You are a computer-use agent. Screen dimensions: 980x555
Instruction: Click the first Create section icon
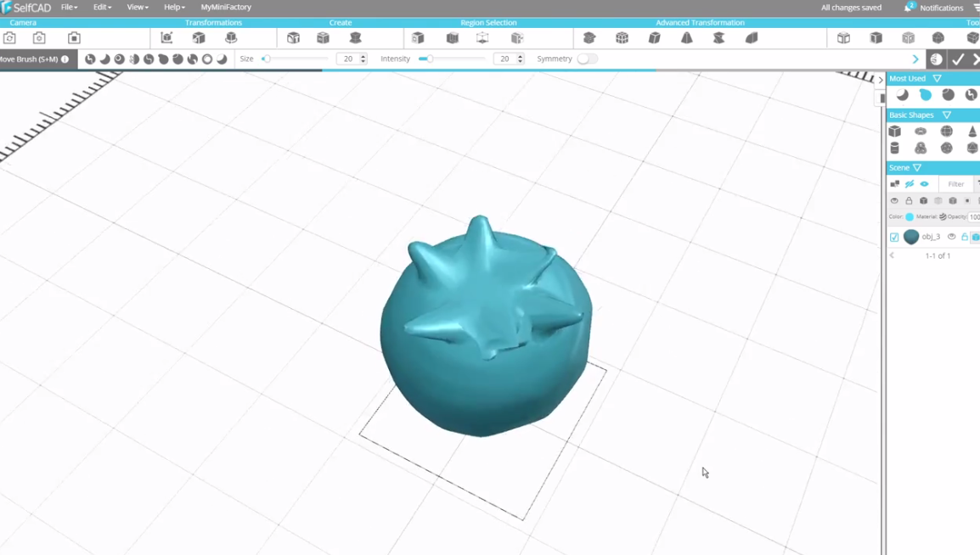pyautogui.click(x=293, y=38)
